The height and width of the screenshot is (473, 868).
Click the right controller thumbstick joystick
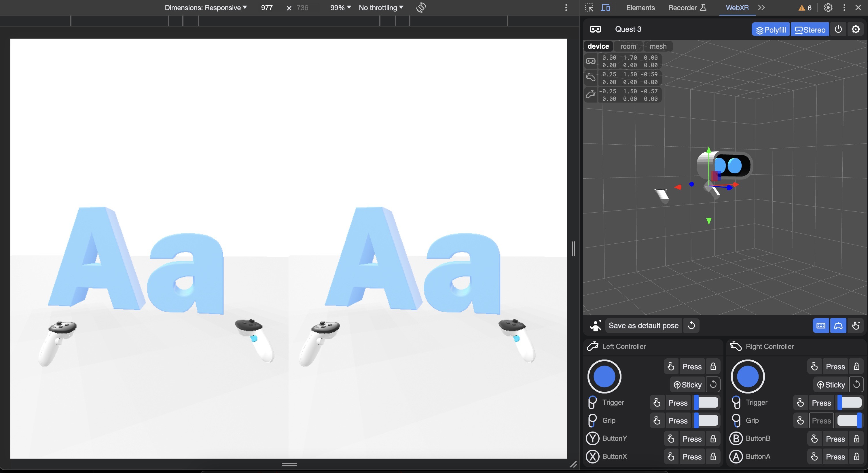[x=748, y=376]
